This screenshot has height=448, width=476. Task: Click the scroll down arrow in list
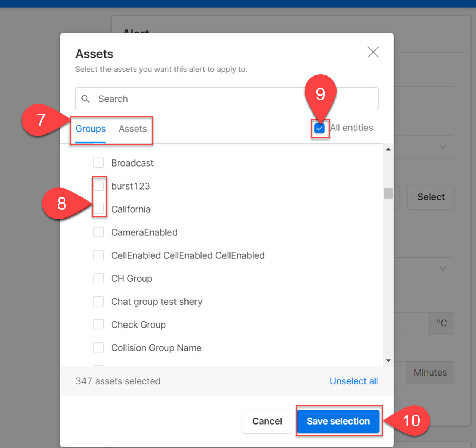[x=388, y=360]
